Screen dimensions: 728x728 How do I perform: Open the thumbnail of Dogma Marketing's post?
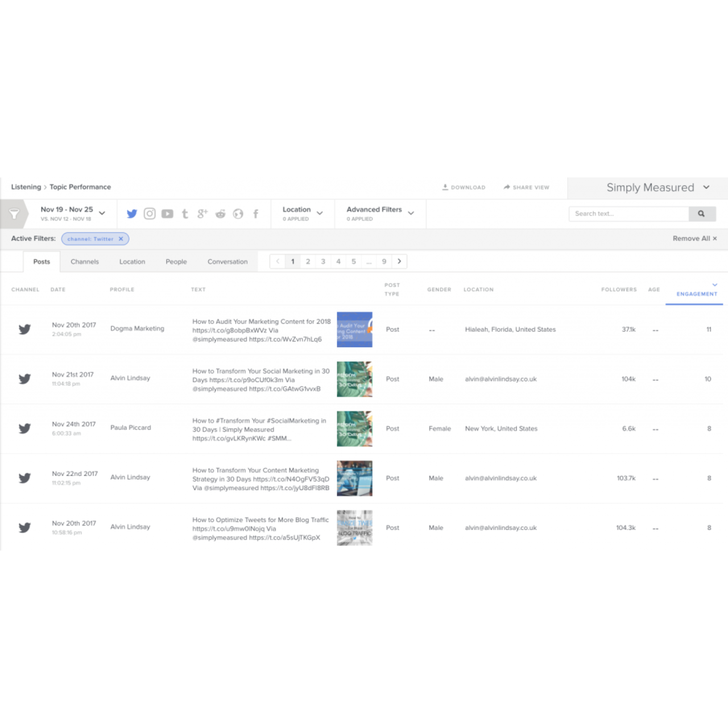click(x=354, y=329)
